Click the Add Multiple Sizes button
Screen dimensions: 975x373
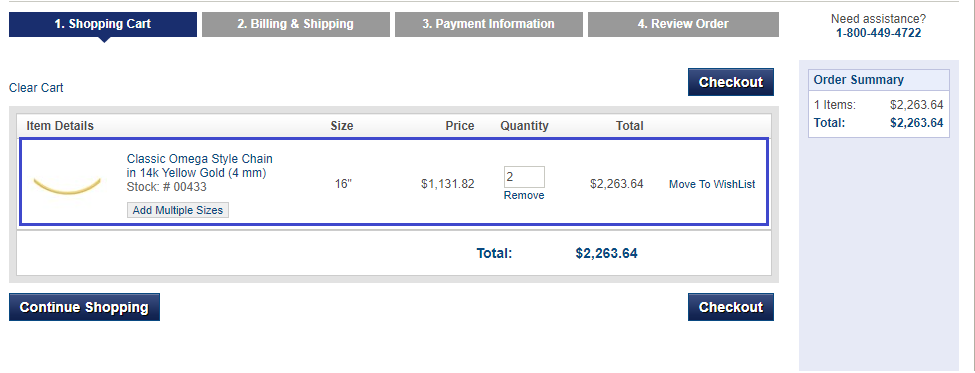click(x=178, y=210)
